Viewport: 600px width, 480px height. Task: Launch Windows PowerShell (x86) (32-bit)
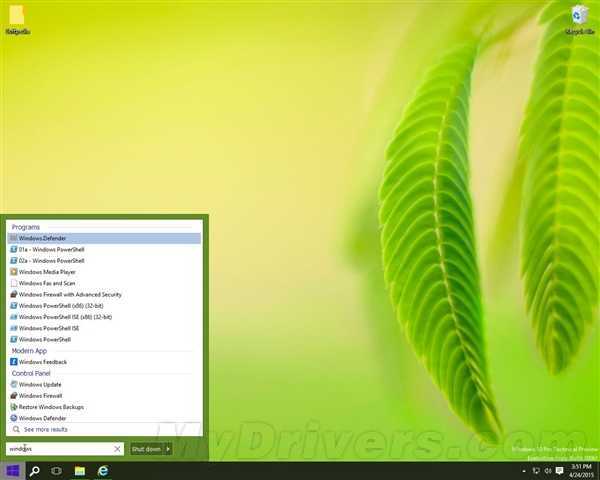104,305
